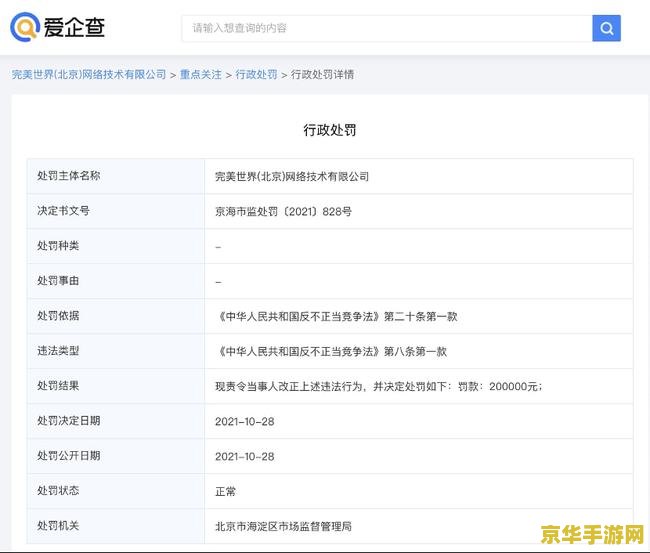Select decision date 2021-10-28 value

point(245,422)
